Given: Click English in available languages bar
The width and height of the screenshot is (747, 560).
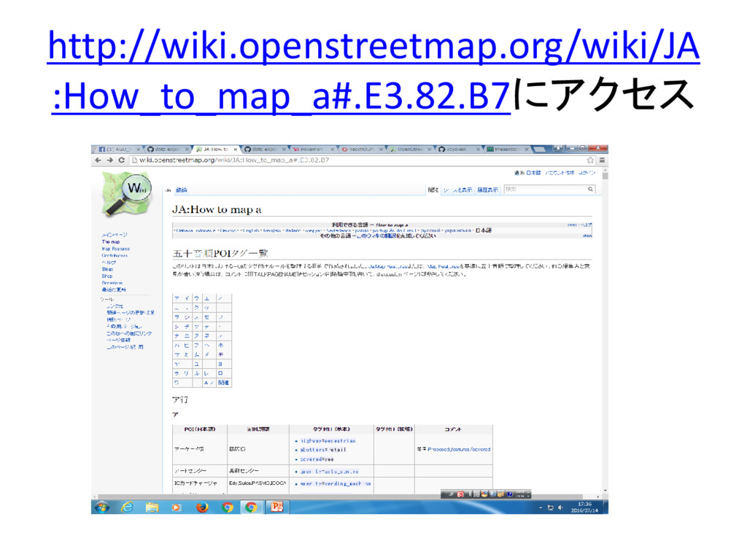Looking at the screenshot, I should [x=251, y=230].
